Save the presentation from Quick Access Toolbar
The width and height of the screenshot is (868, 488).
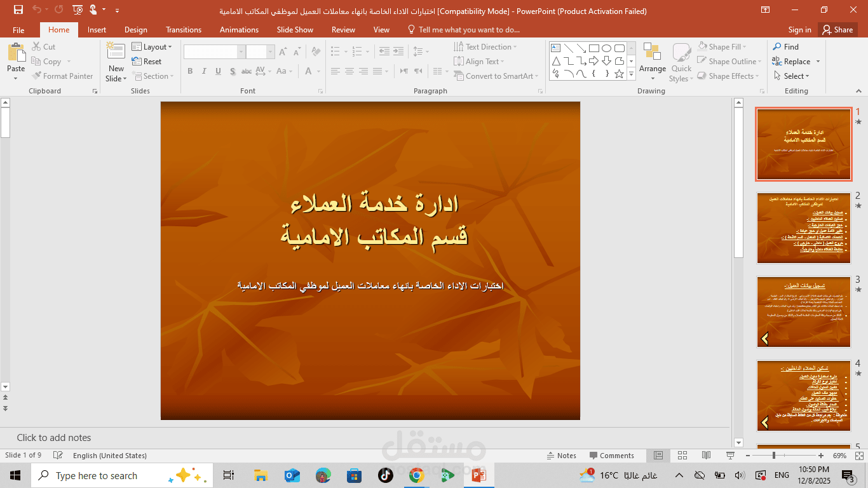(x=18, y=10)
